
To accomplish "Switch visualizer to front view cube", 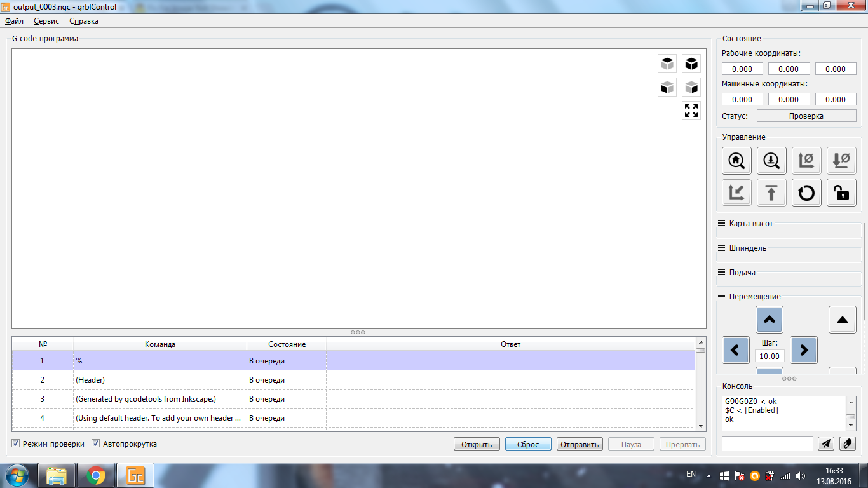I will 667,87.
